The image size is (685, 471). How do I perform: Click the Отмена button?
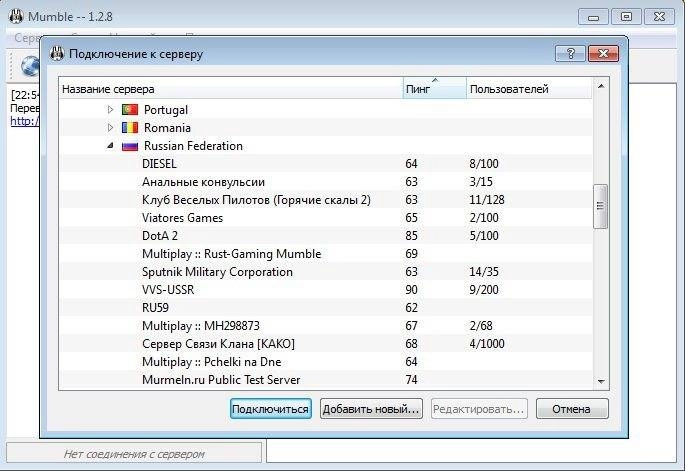coord(572,409)
